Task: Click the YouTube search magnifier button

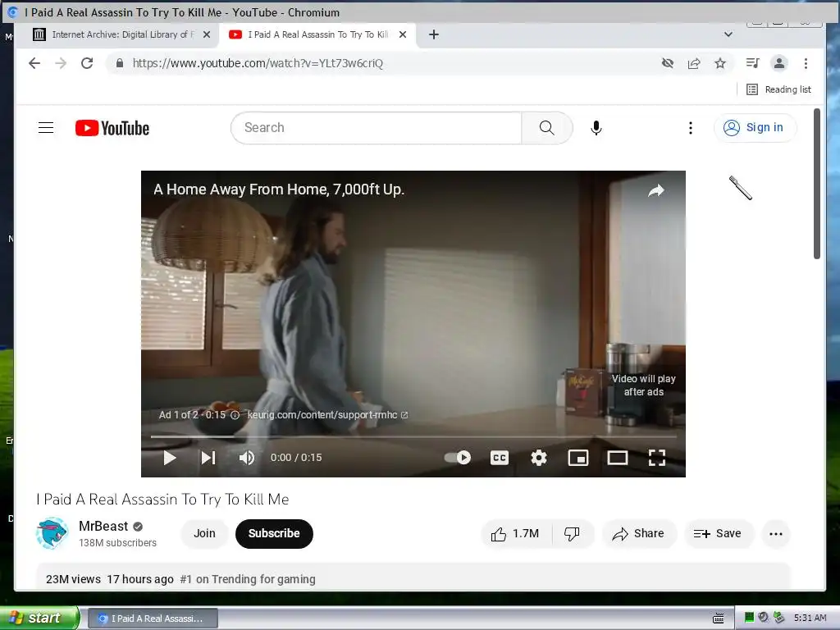Action: coord(547,127)
